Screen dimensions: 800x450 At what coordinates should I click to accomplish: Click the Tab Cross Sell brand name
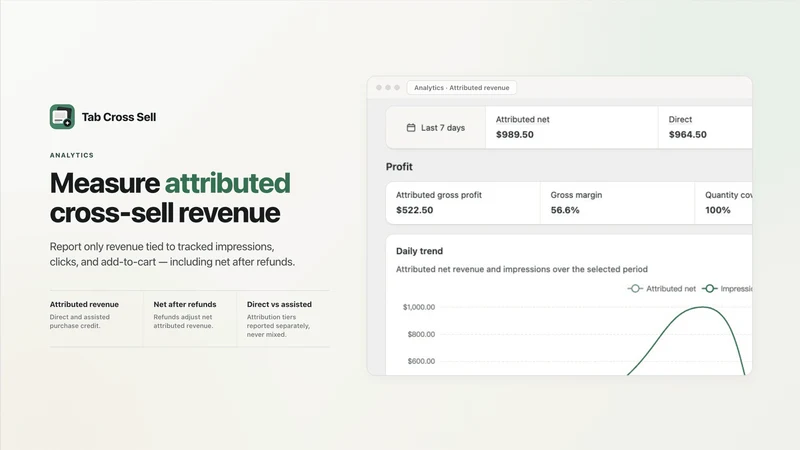click(x=119, y=117)
